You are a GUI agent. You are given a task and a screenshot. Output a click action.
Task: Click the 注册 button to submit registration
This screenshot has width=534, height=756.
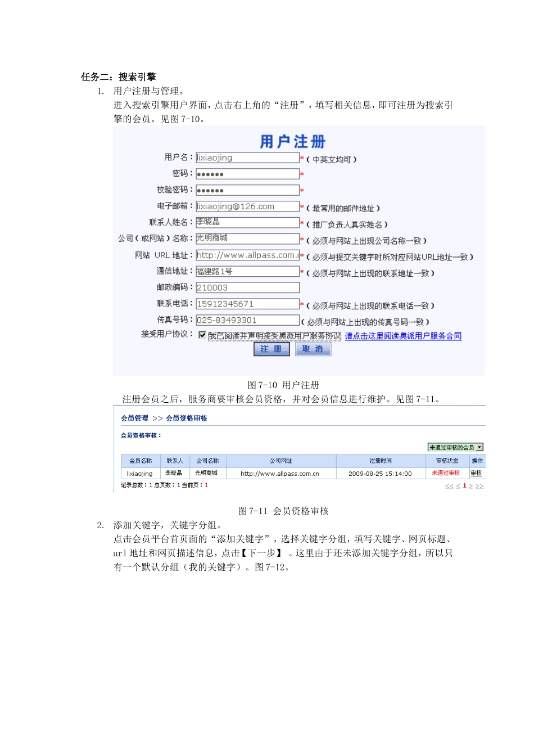(271, 349)
